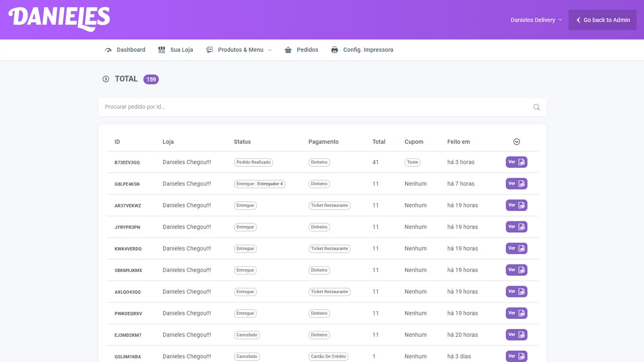Click the search magnifier icon
This screenshot has width=644, height=362.
(537, 107)
